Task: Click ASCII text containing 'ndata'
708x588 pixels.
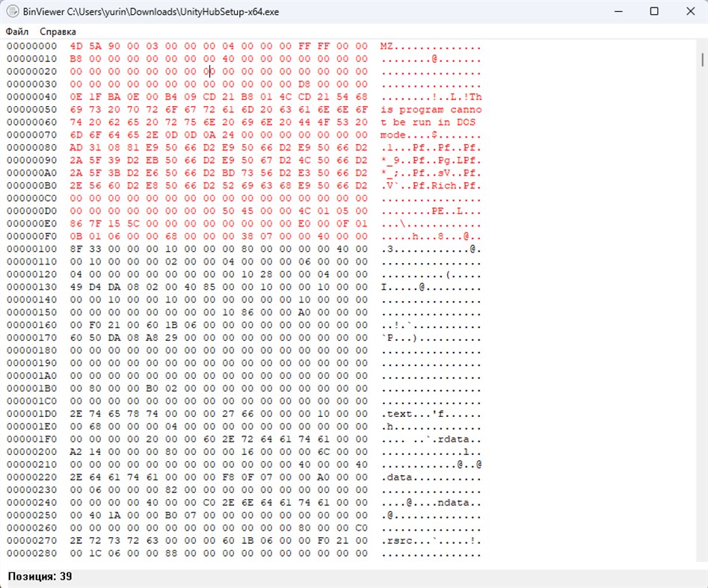Action: (431, 502)
